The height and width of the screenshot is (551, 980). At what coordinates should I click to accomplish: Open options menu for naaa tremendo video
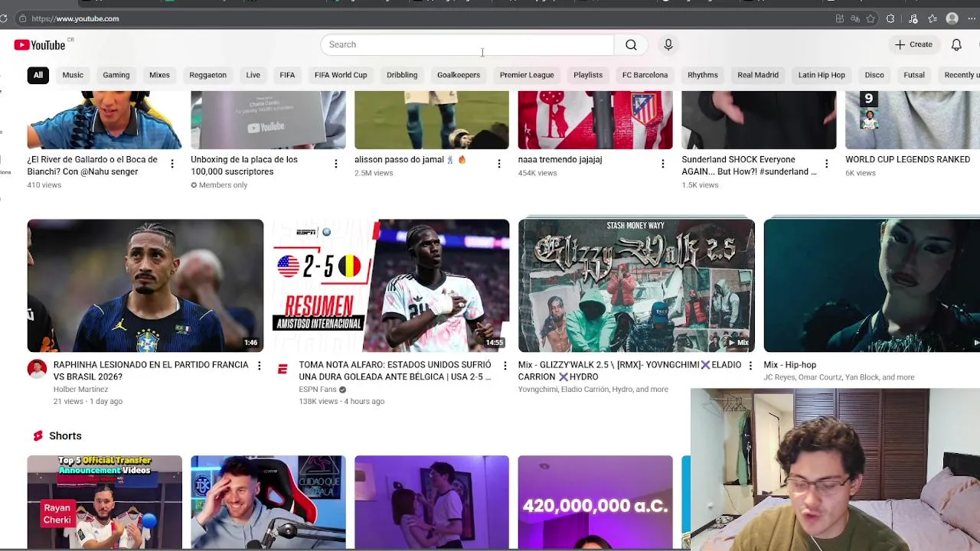[x=663, y=164]
